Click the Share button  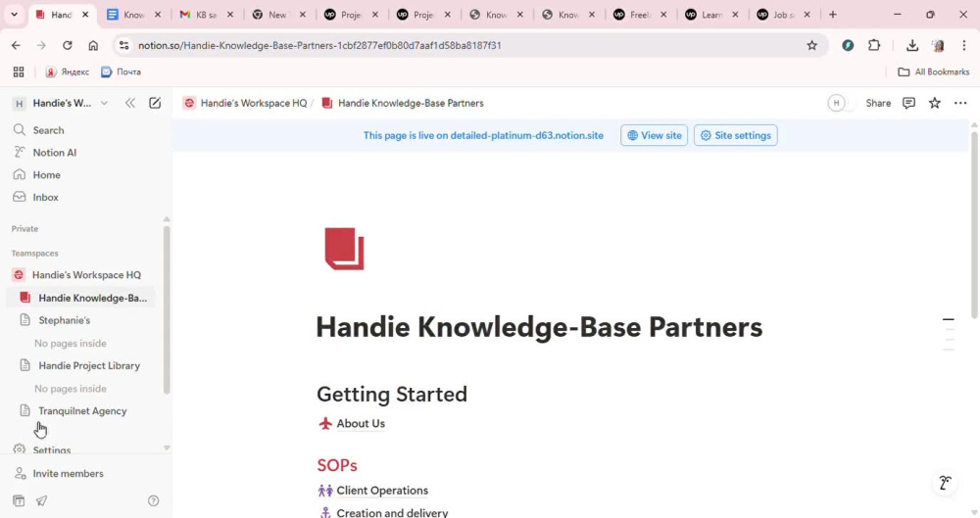[878, 103]
